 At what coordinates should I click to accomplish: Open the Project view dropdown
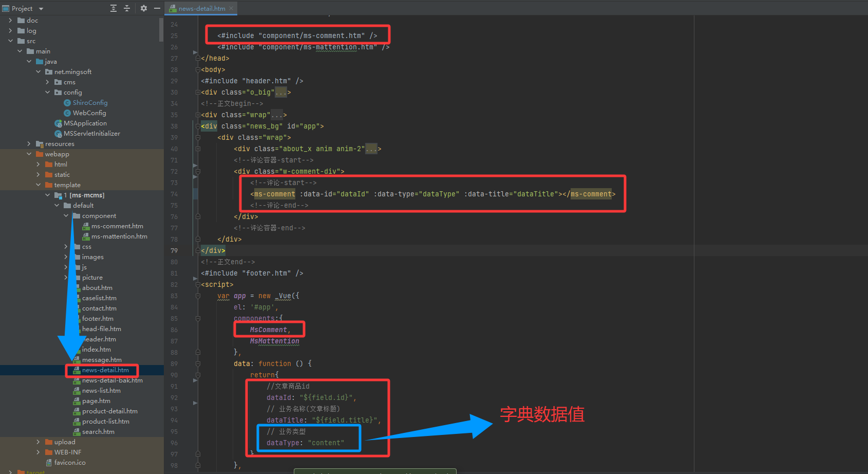point(41,9)
